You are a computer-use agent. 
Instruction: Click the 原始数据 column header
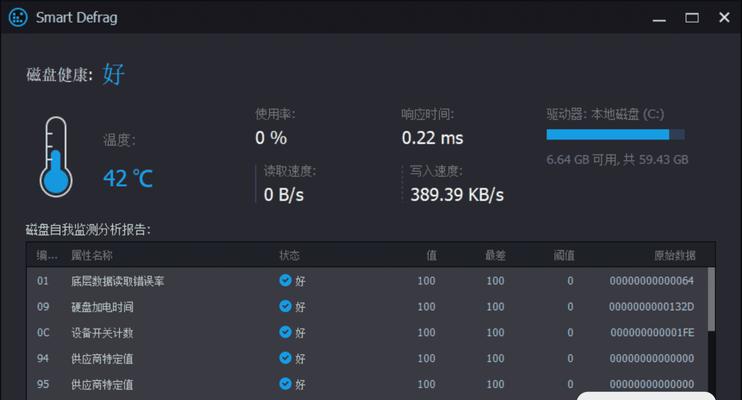coord(675,256)
